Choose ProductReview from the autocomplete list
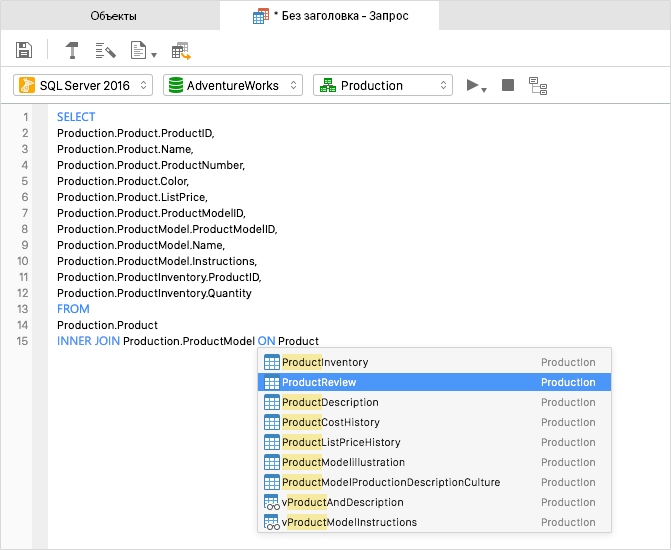The height and width of the screenshot is (550, 671). [x=434, y=382]
